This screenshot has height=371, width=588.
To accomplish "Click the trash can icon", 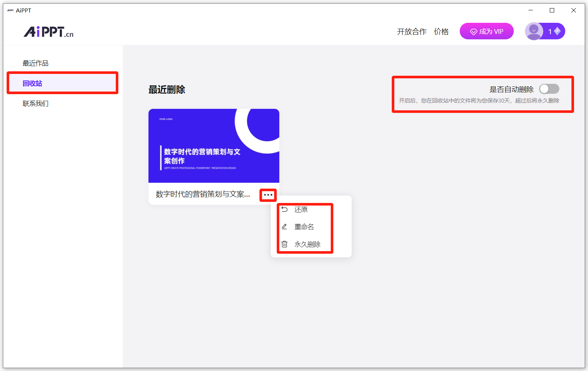I will pyautogui.click(x=284, y=244).
